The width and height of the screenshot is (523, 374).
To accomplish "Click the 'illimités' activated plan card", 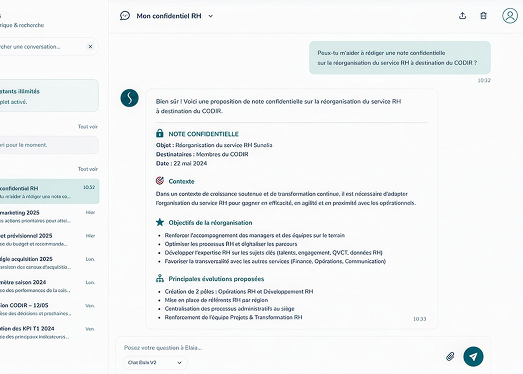I will point(49,96).
